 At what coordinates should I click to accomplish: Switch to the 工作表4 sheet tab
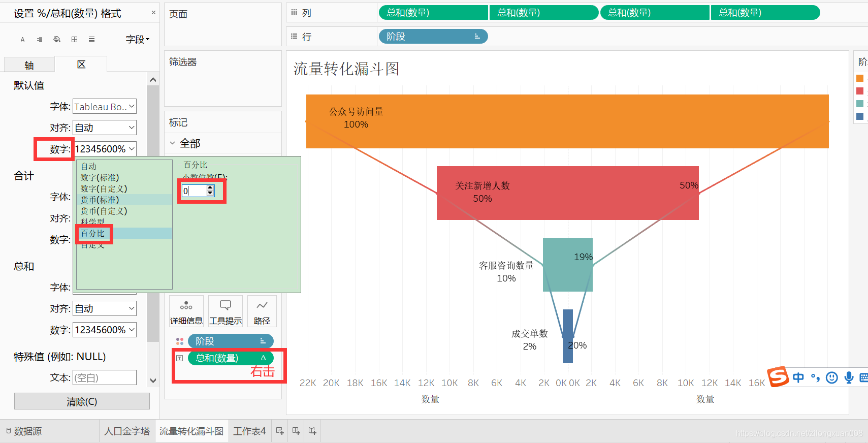[x=249, y=431]
